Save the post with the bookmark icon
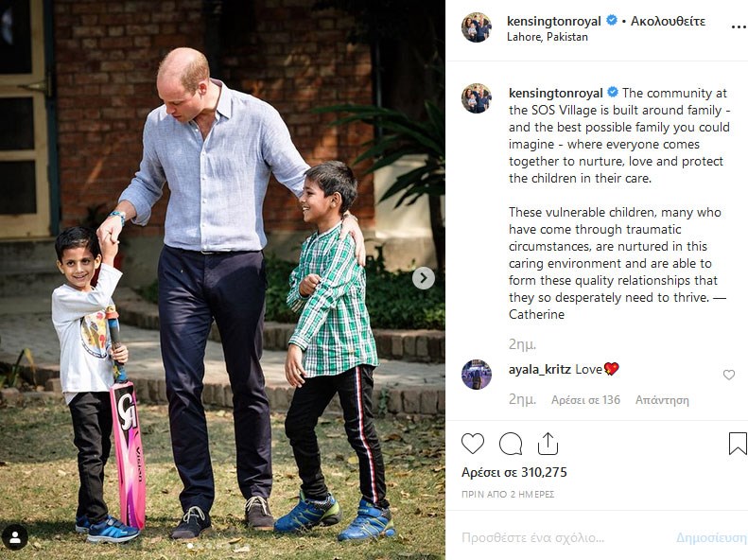The image size is (748, 560). pos(738,443)
